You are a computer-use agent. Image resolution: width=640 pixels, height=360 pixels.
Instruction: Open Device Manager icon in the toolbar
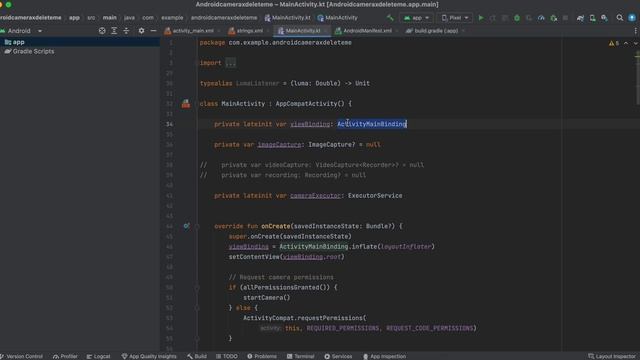(x=592, y=18)
